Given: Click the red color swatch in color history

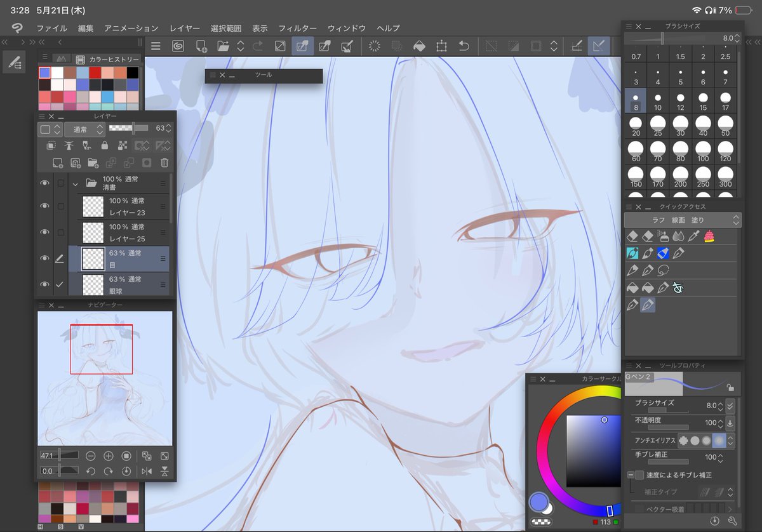Looking at the screenshot, I should point(95,72).
